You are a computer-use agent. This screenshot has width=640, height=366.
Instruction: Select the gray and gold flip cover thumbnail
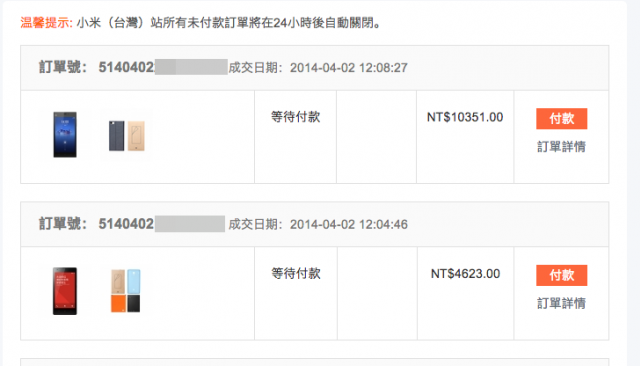tap(127, 135)
